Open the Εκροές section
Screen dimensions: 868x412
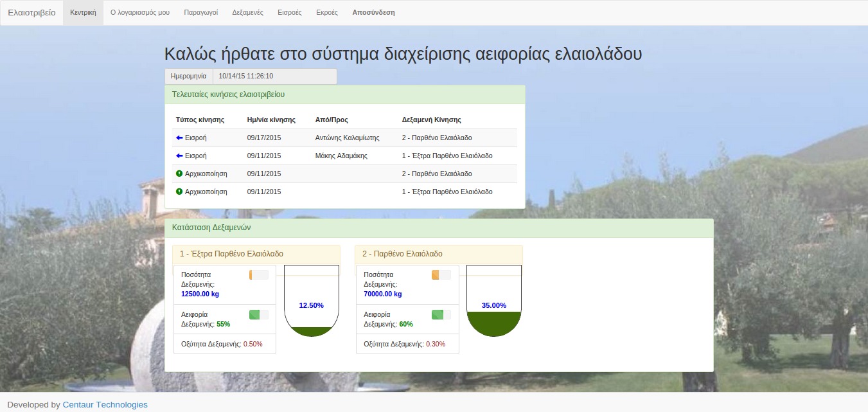[327, 12]
